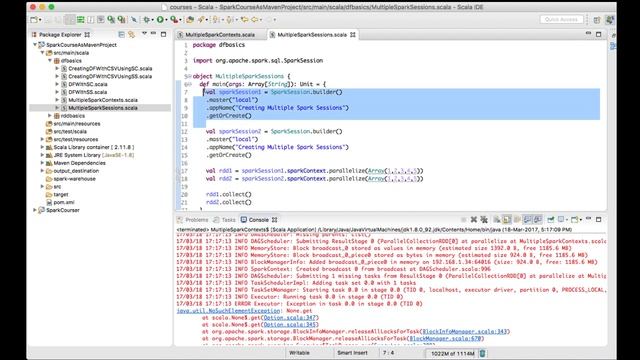Open the Option.scala:345 stack trace link

tap(289, 324)
